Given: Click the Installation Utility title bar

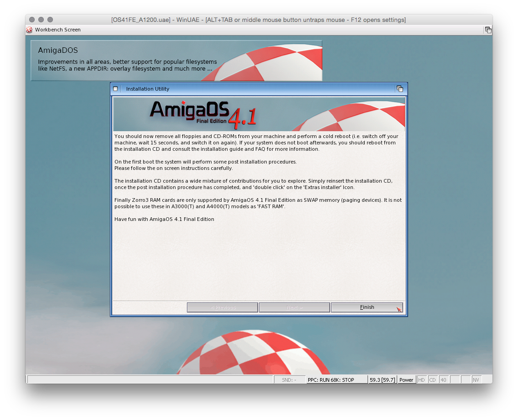Looking at the screenshot, I should (259, 89).
